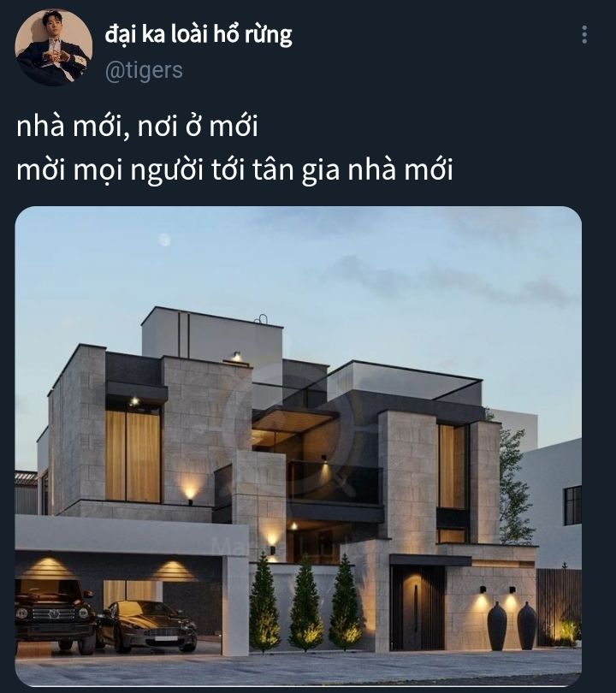Image resolution: width=616 pixels, height=693 pixels.
Task: Click the moon in the photo's sky
Action: tap(164, 240)
